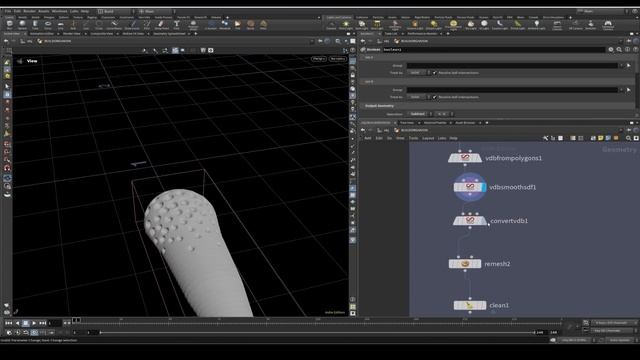Play the timeline forward
This screenshot has width=640, height=360.
(x=34, y=323)
